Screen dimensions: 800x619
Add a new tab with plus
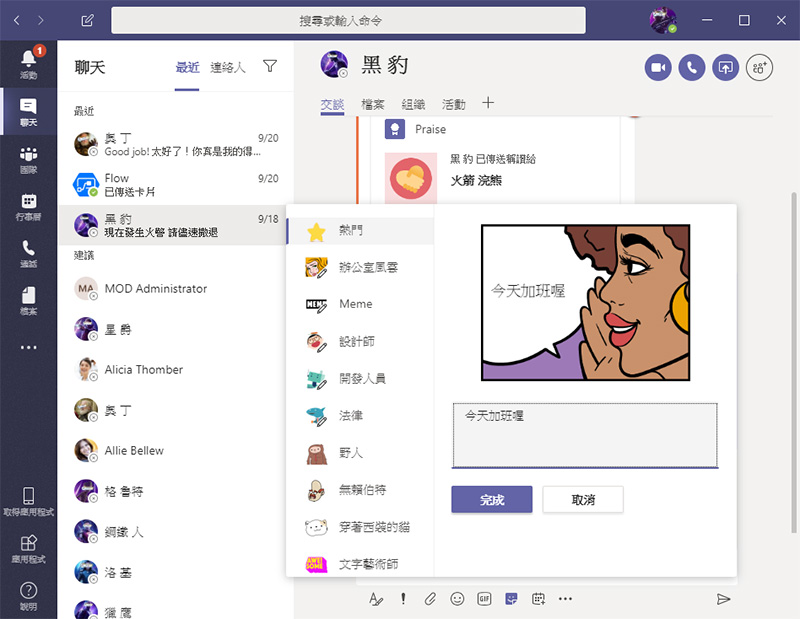(x=488, y=103)
